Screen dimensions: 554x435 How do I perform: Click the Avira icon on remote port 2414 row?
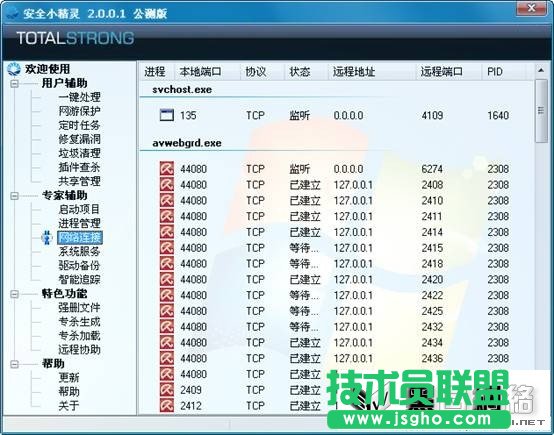[x=167, y=232]
